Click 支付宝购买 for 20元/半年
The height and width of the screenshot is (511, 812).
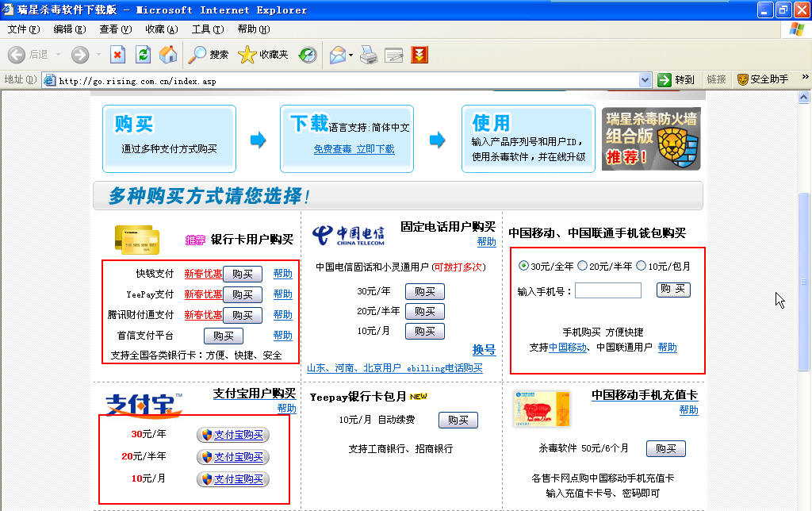pyautogui.click(x=233, y=456)
